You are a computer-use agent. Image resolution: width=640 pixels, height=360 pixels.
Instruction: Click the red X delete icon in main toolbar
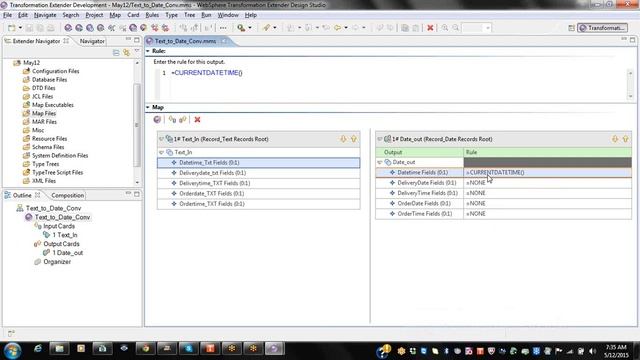(430, 28)
